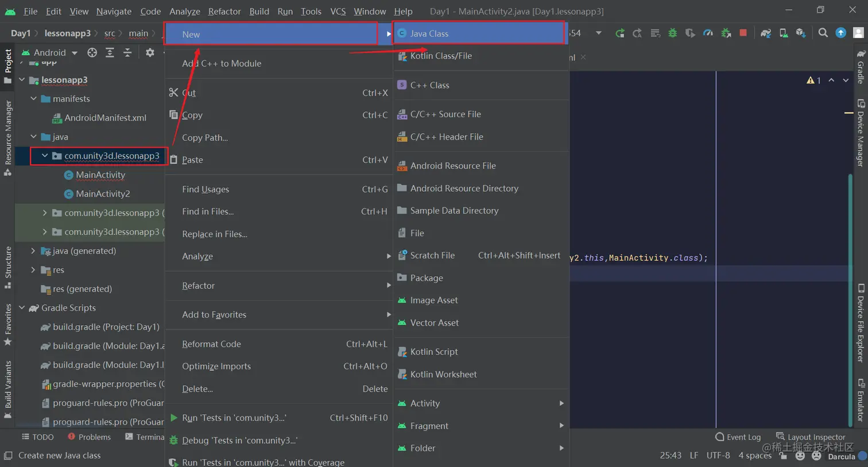868x467 pixels.
Task: Click the Expand All icon in Project panel
Action: click(x=110, y=52)
